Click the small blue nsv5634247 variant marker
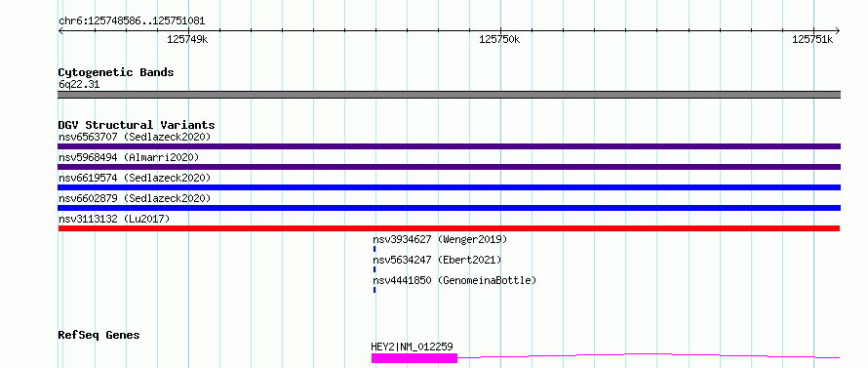This screenshot has height=368, width=868. pos(375,269)
